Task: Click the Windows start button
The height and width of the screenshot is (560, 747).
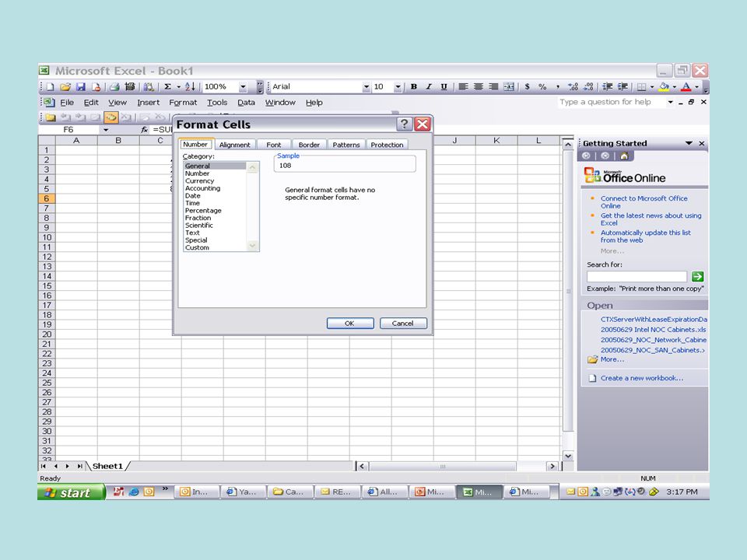Action: click(71, 492)
